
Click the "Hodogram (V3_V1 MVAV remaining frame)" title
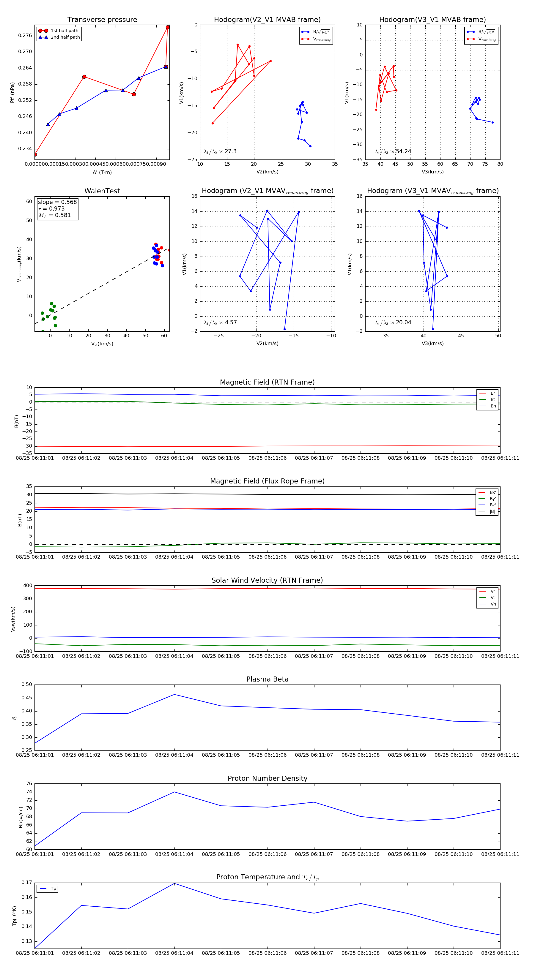point(432,191)
